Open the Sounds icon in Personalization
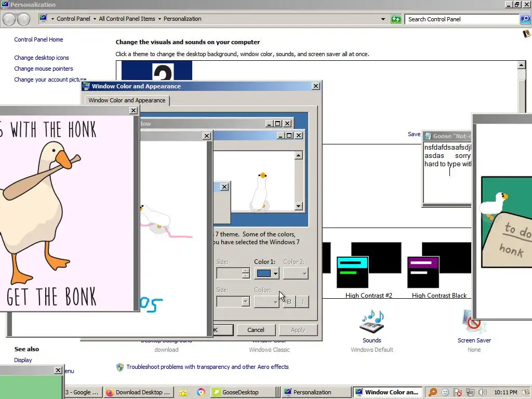The width and height of the screenshot is (532, 399). tap(372, 321)
